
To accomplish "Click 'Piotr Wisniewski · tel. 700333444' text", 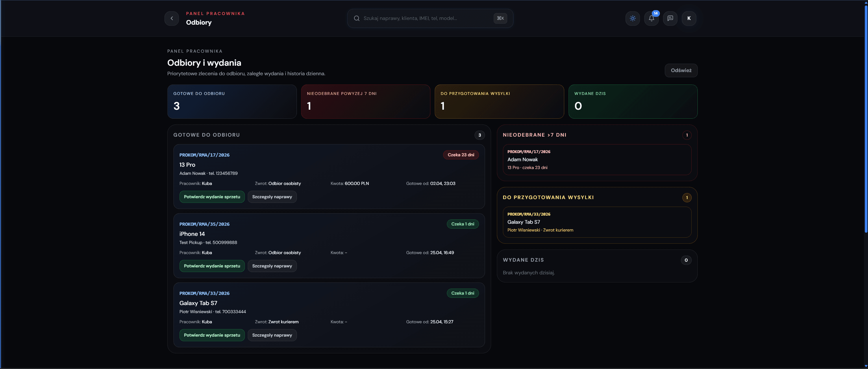I will tap(212, 312).
